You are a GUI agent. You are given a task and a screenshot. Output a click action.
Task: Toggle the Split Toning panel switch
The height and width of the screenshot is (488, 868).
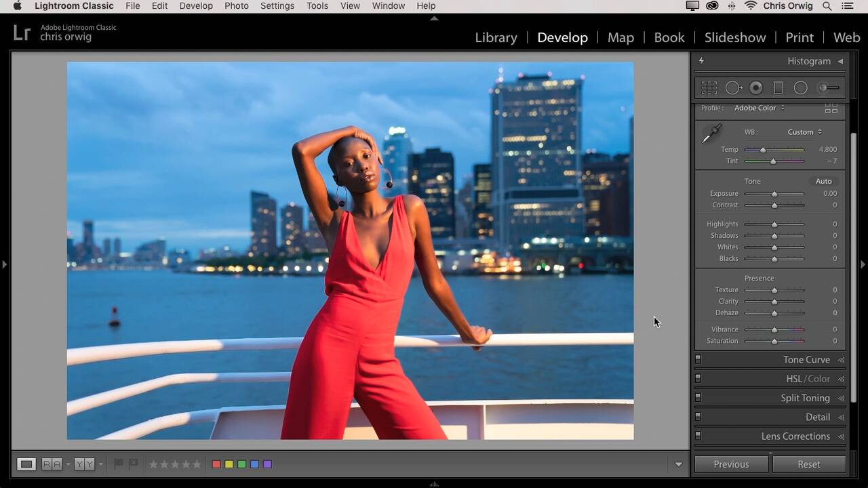coord(698,398)
